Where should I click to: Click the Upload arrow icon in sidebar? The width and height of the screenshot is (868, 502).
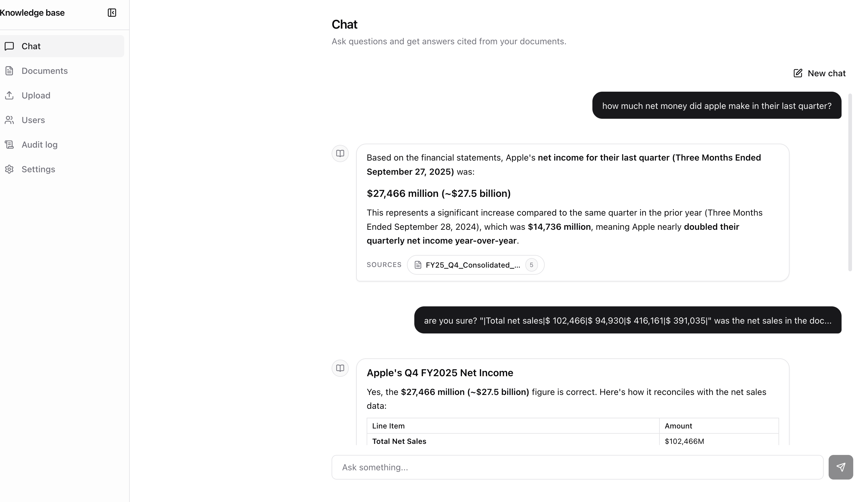9,95
